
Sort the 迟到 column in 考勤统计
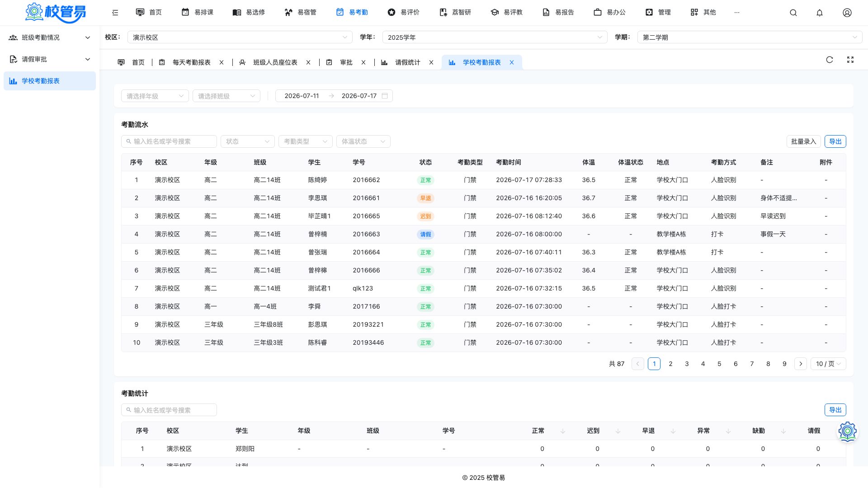(618, 431)
